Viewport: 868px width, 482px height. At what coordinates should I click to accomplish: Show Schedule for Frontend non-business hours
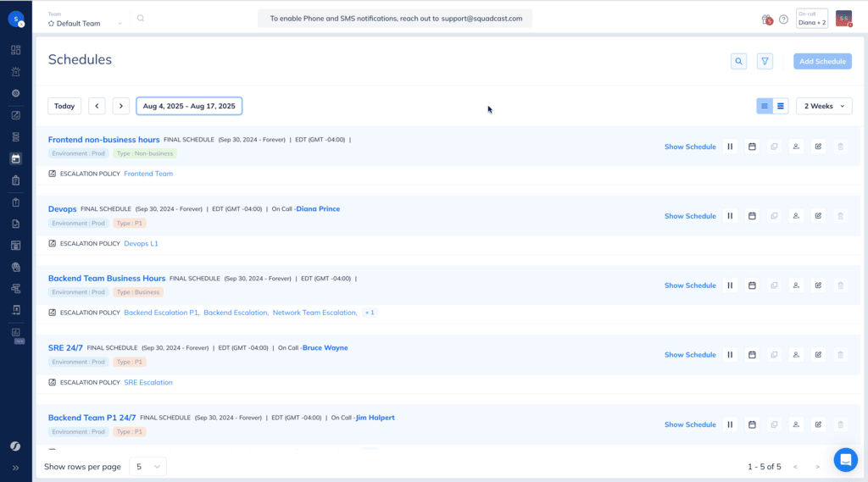690,147
